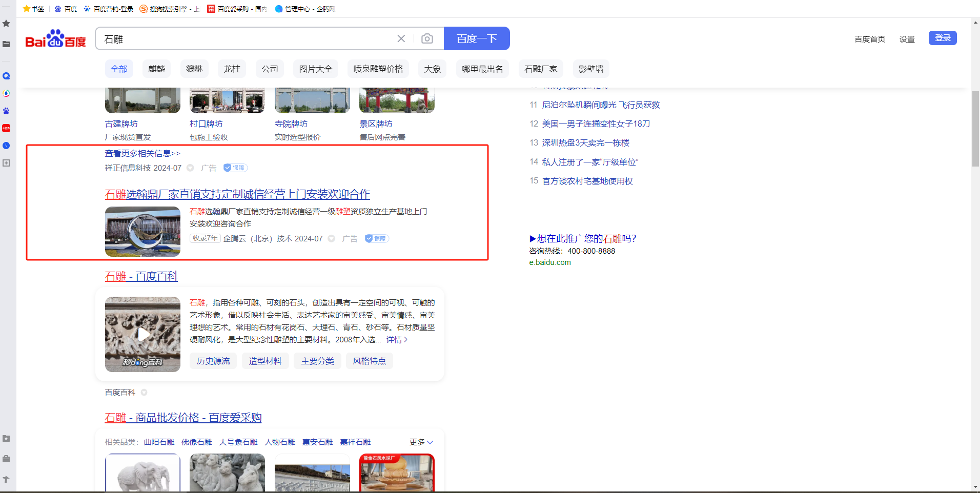The height and width of the screenshot is (493, 980).
Task: Play the 秒懂百科 video thumbnail
Action: click(142, 334)
